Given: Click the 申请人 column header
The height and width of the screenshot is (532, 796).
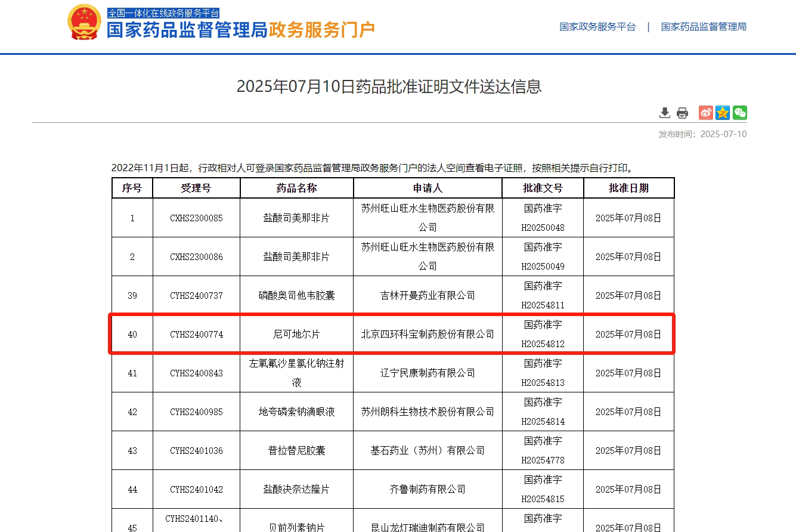Looking at the screenshot, I should click(428, 188).
